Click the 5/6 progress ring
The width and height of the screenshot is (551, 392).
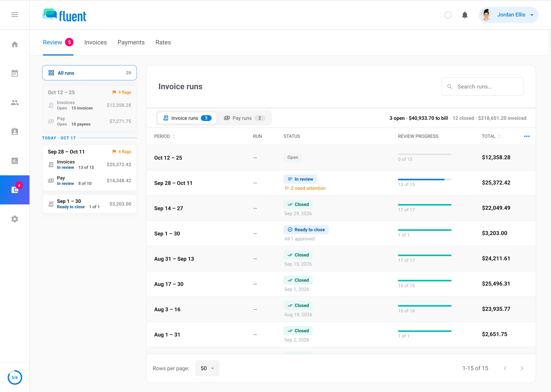(x=15, y=377)
